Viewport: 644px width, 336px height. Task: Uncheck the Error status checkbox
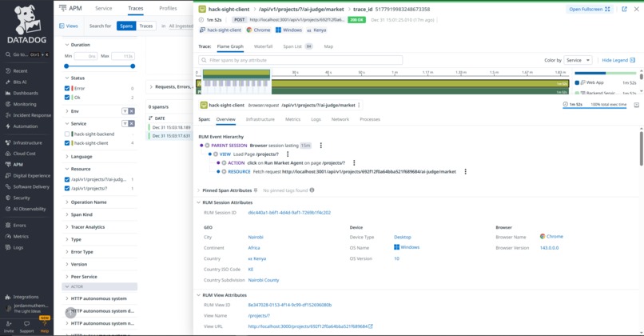coord(67,89)
